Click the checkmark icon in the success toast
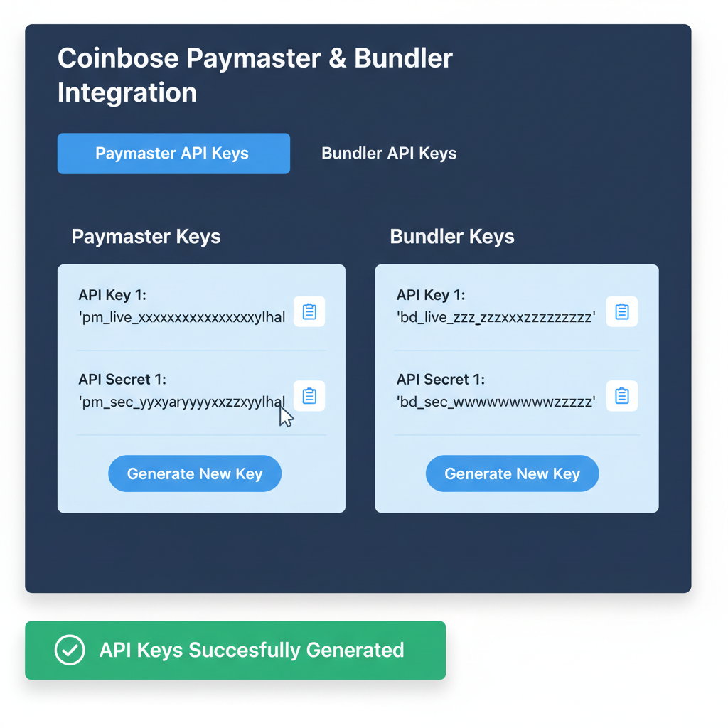 click(69, 650)
